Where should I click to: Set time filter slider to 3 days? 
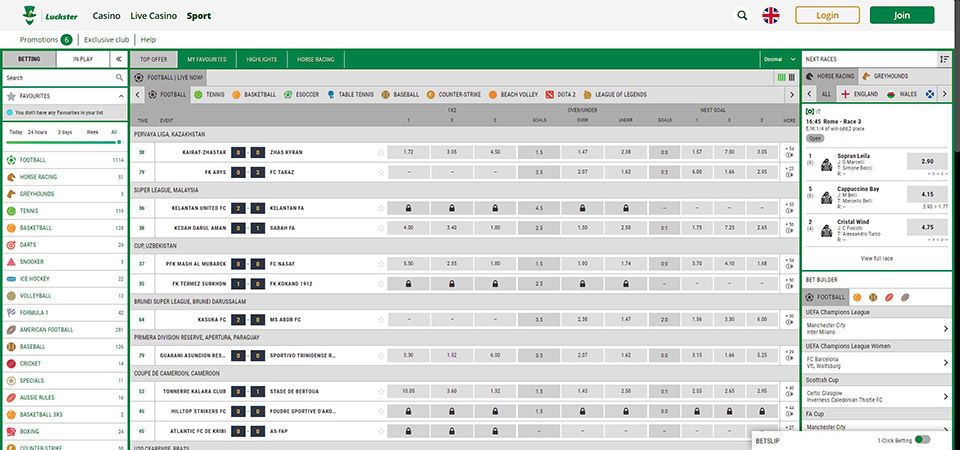(x=65, y=132)
